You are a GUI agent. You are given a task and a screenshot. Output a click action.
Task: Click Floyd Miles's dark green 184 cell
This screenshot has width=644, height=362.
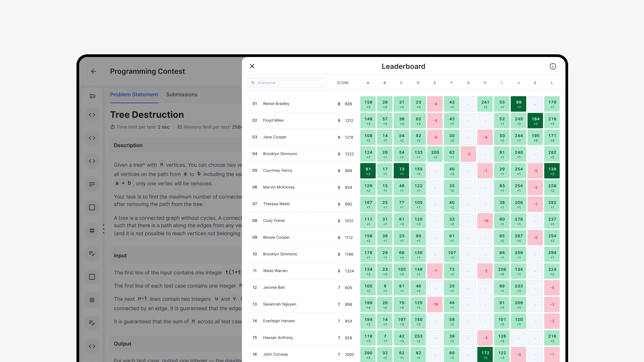point(535,121)
